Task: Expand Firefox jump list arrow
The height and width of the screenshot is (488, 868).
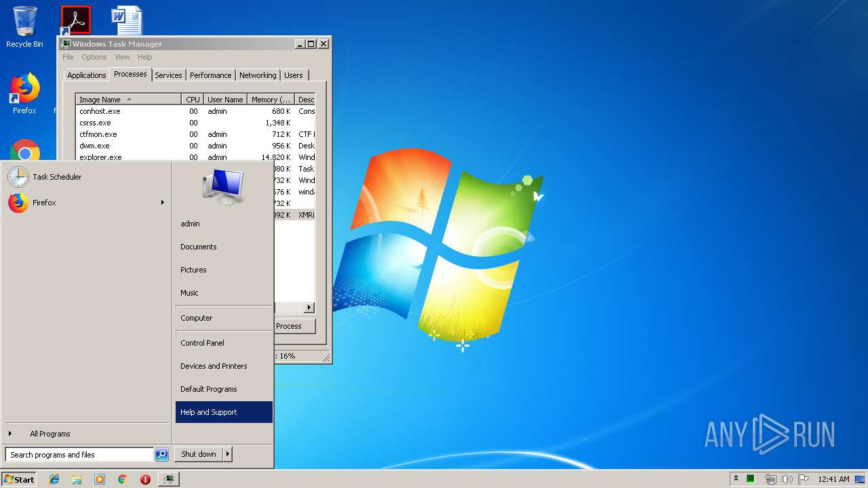Action: 163,203
